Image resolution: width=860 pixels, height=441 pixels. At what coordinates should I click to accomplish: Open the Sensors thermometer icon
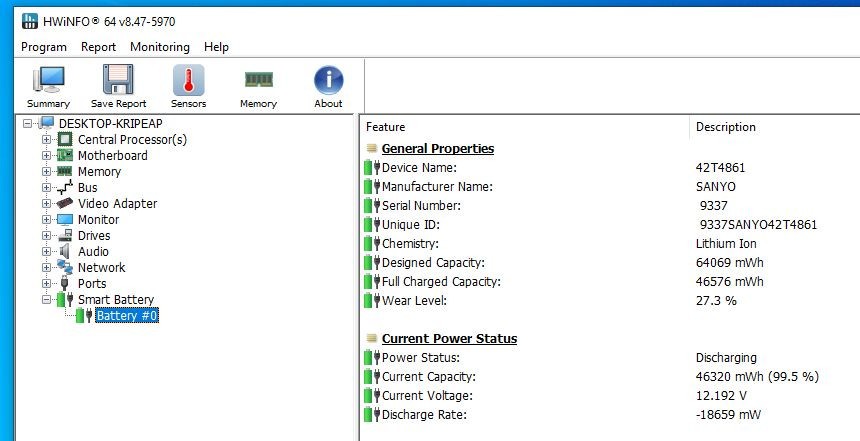(189, 80)
